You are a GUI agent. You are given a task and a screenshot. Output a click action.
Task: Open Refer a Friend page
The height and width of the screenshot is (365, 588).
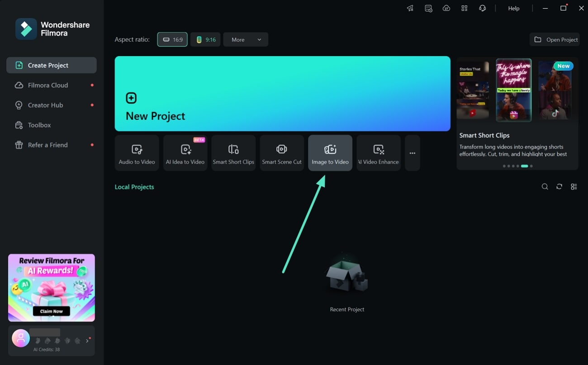[x=52, y=145]
